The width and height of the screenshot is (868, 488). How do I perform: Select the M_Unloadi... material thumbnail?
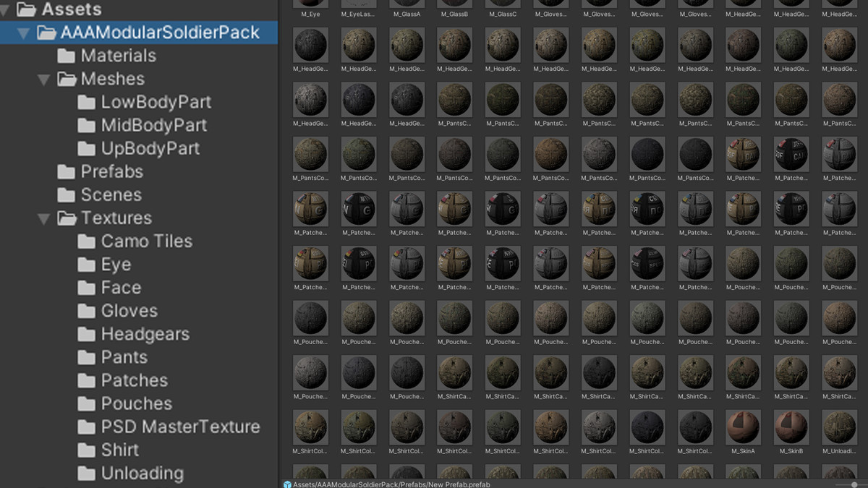click(x=839, y=427)
